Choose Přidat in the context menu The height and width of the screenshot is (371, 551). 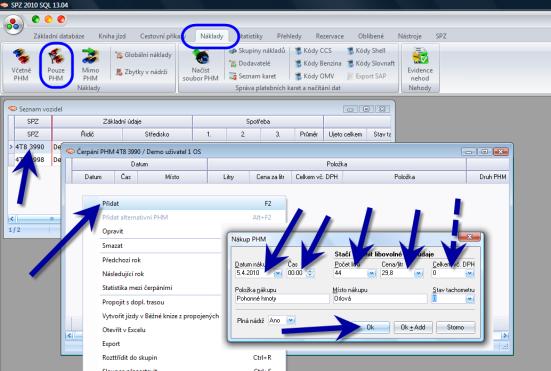[x=184, y=203]
